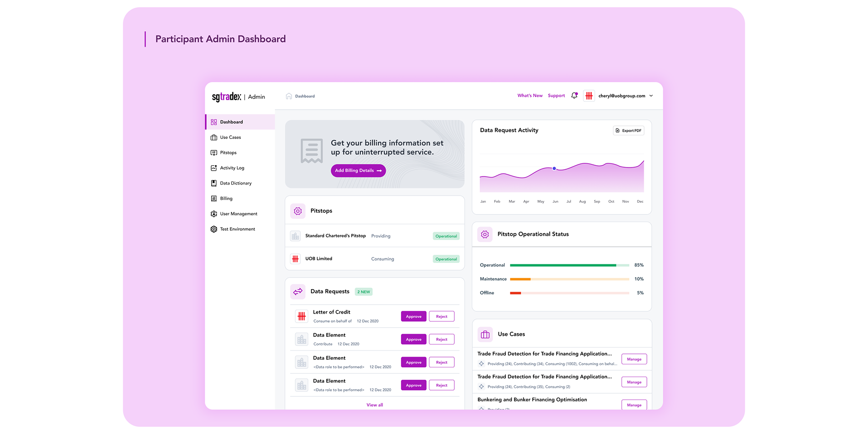The image size is (868, 434).
Task: Open Data Dictionary in the sidebar
Action: 240,183
